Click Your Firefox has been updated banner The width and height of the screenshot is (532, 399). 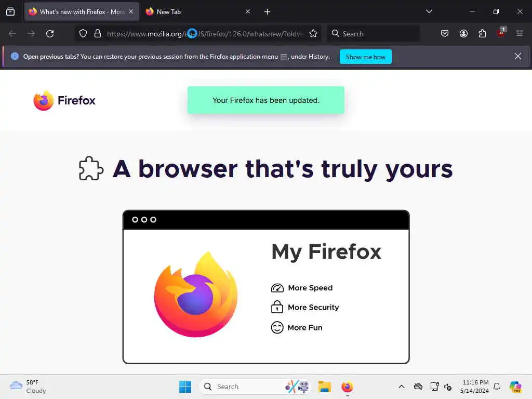coord(266,100)
